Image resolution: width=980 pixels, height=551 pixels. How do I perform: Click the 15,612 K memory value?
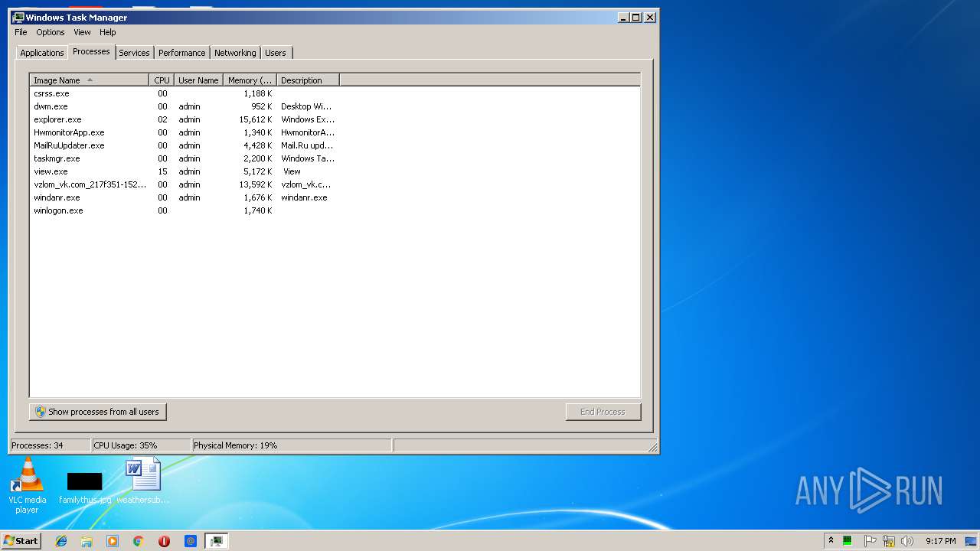tap(255, 119)
